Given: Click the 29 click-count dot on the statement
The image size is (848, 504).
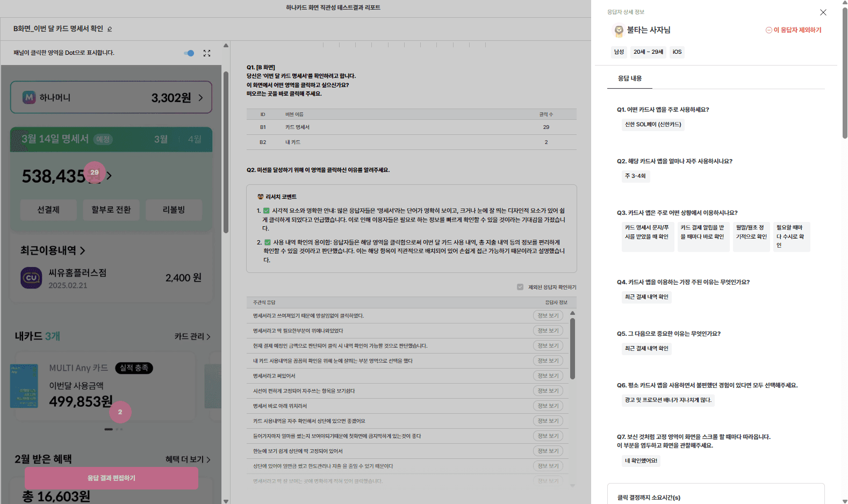Looking at the screenshot, I should pos(95,172).
